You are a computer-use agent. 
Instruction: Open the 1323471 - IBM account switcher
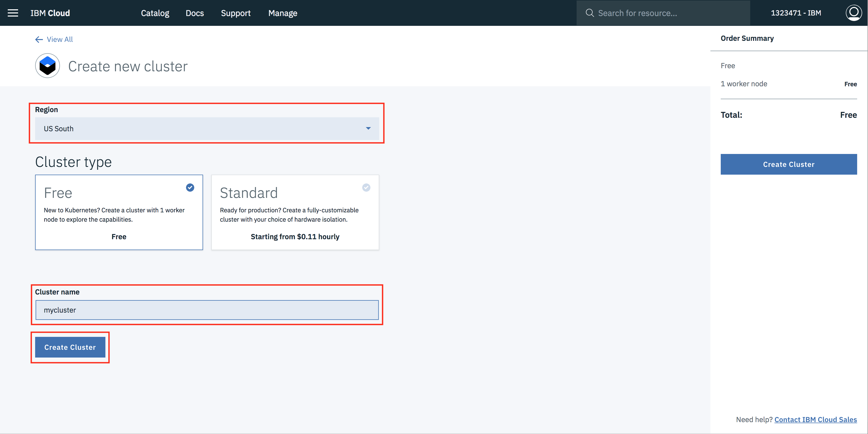796,13
